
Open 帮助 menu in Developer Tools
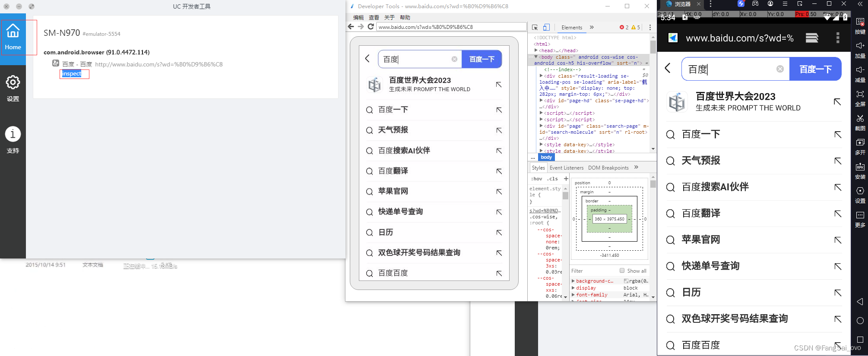[x=405, y=18]
